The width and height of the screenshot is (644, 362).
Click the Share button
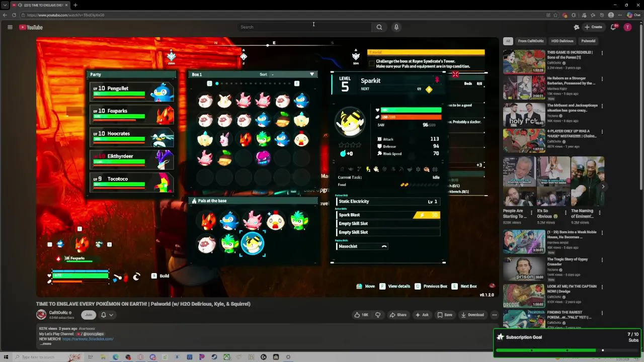pos(397,315)
